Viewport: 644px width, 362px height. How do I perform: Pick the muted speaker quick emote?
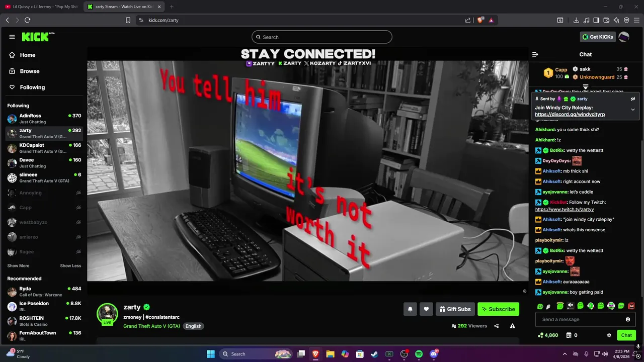click(x=570, y=306)
